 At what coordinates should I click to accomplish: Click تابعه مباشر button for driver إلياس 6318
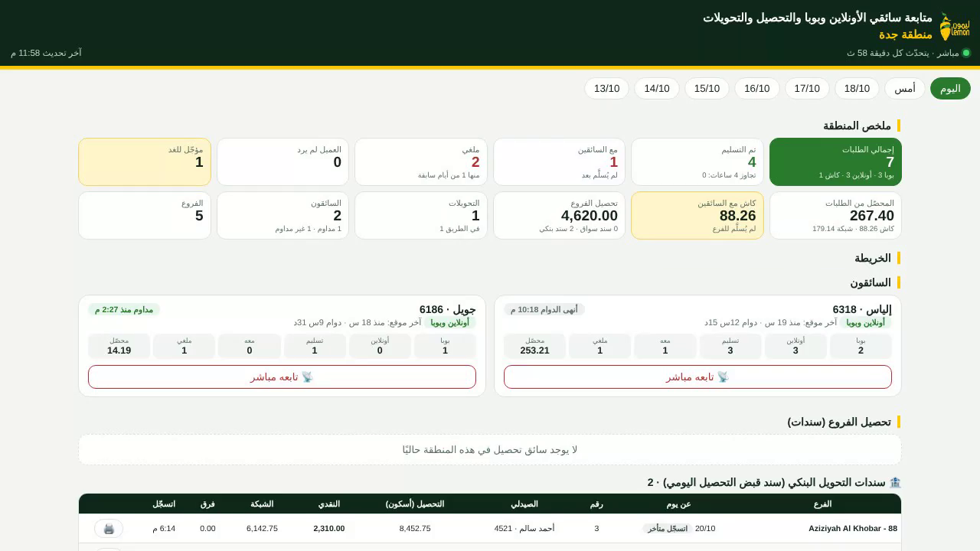tap(697, 377)
